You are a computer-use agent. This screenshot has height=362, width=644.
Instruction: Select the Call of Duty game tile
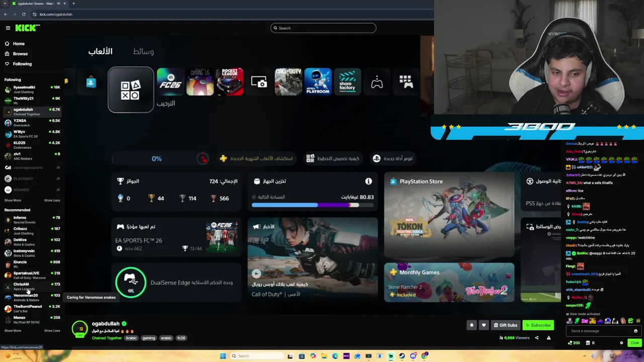coord(288,81)
